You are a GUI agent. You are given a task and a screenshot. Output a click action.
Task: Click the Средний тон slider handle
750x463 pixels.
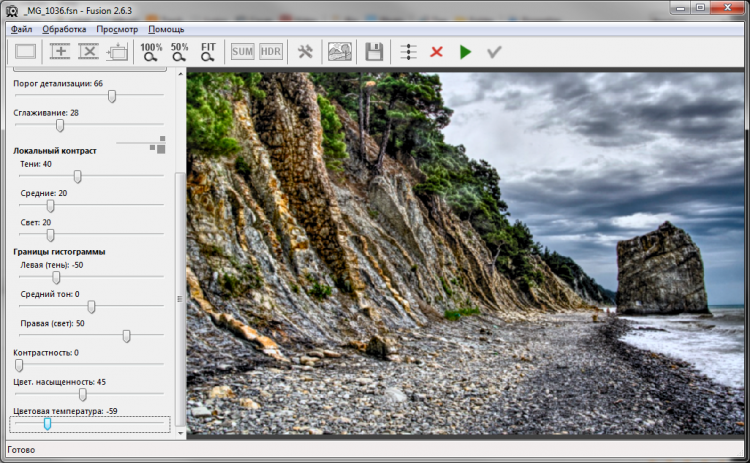pyautogui.click(x=91, y=307)
